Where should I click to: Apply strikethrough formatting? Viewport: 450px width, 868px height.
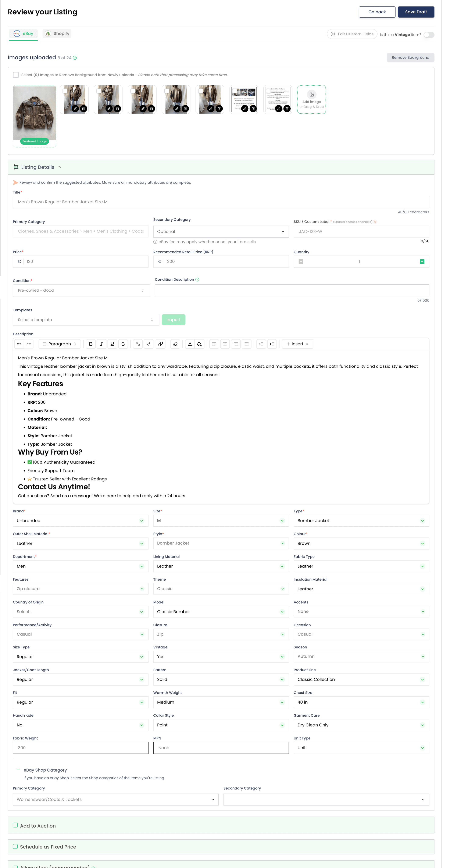coord(123,344)
